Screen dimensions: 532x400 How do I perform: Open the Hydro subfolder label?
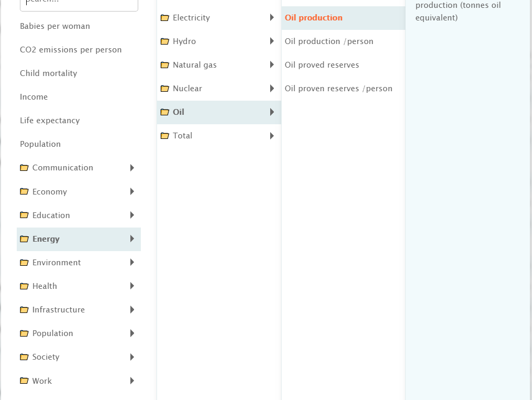[x=184, y=41]
